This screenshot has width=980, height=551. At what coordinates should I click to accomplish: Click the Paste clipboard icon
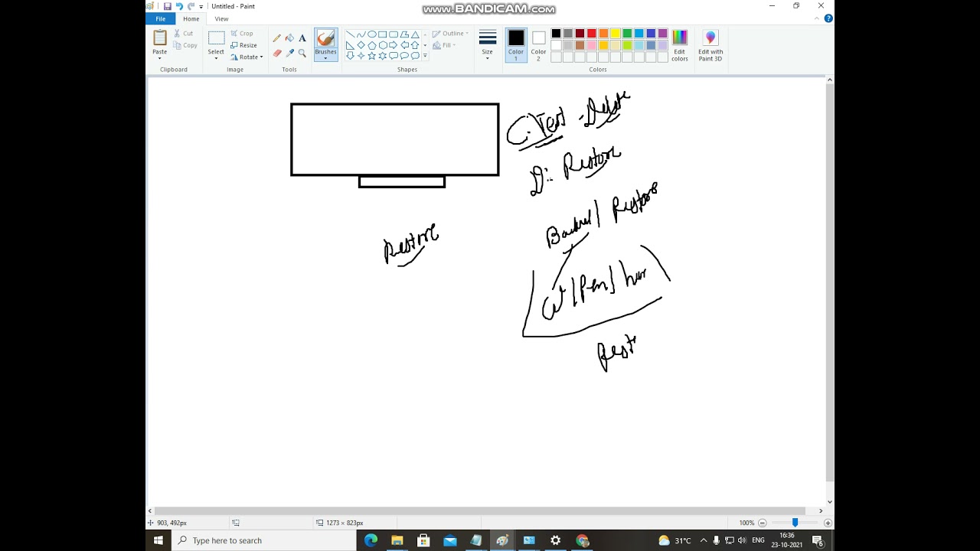point(159,37)
